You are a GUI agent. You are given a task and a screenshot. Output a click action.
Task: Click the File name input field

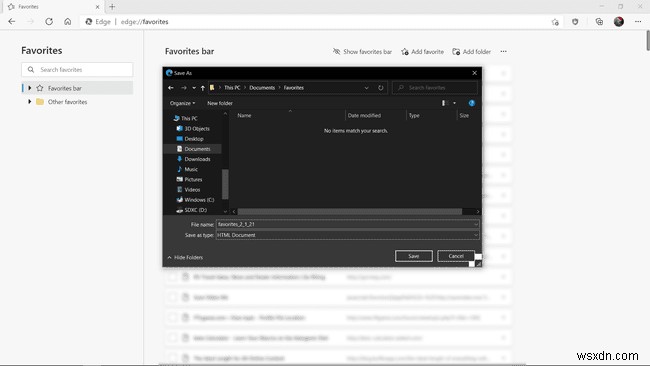coord(344,224)
